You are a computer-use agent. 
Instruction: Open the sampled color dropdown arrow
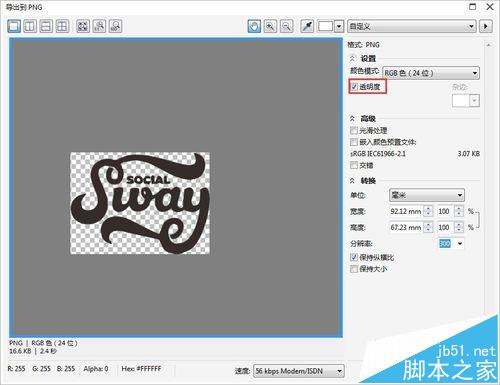339,26
